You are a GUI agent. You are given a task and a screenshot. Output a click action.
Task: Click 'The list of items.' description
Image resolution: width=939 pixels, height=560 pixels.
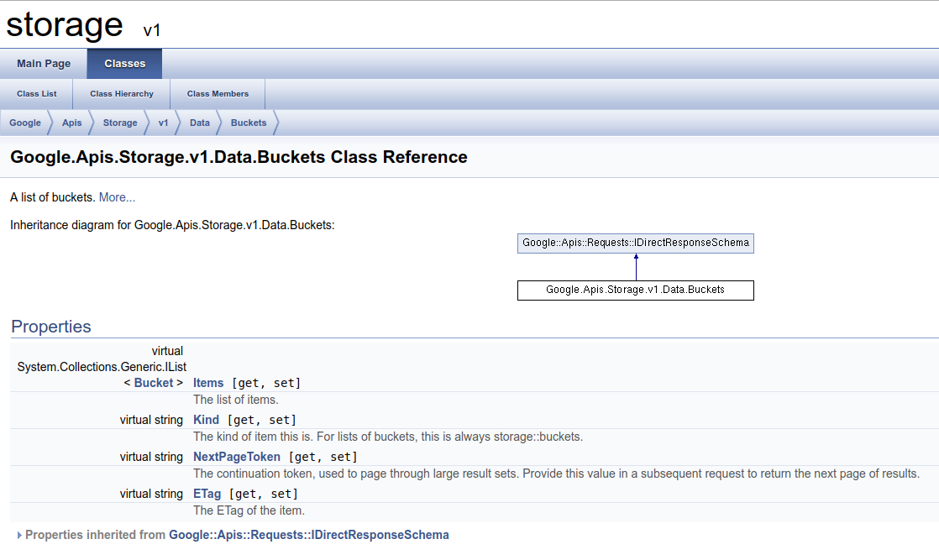click(235, 400)
